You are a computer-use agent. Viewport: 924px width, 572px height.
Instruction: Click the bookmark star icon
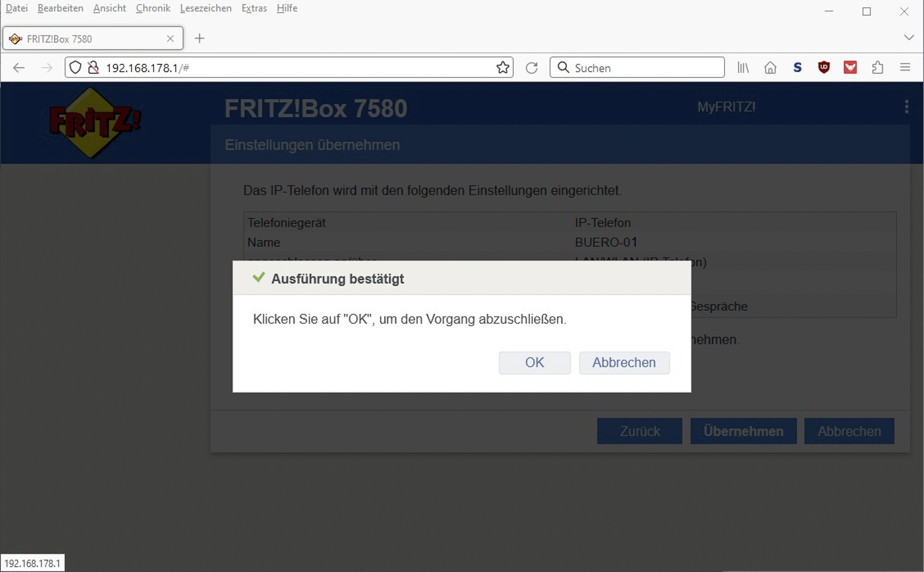tap(502, 68)
